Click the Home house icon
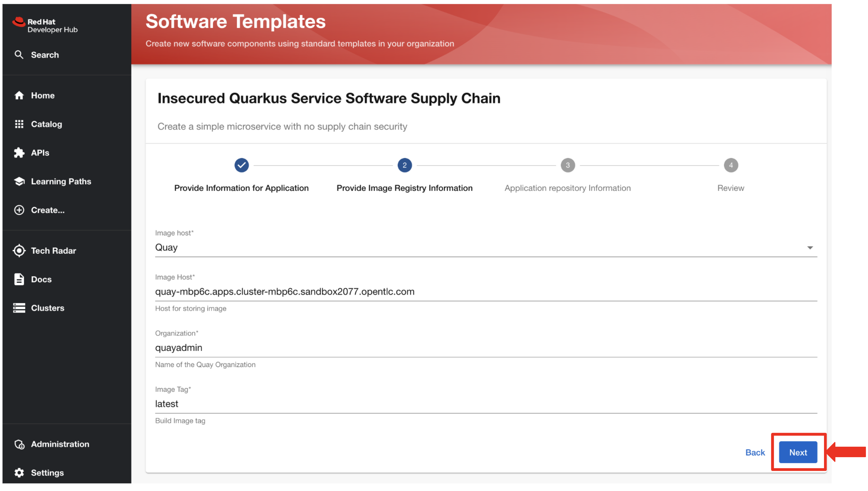 [19, 96]
